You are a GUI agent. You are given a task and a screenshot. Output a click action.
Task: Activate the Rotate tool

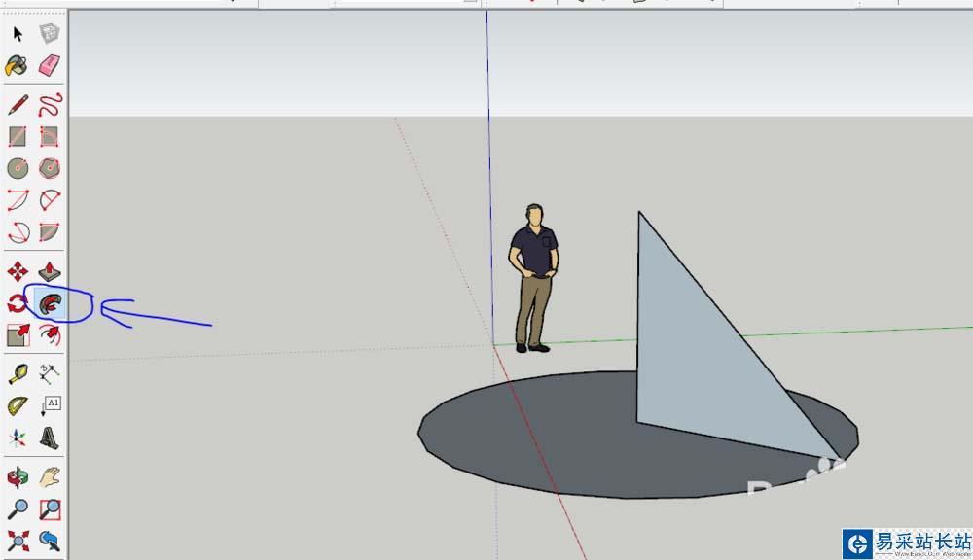click(17, 304)
